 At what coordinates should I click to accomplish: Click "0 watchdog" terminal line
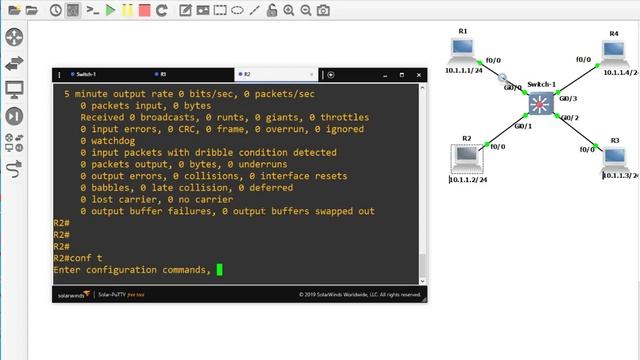tap(107, 141)
